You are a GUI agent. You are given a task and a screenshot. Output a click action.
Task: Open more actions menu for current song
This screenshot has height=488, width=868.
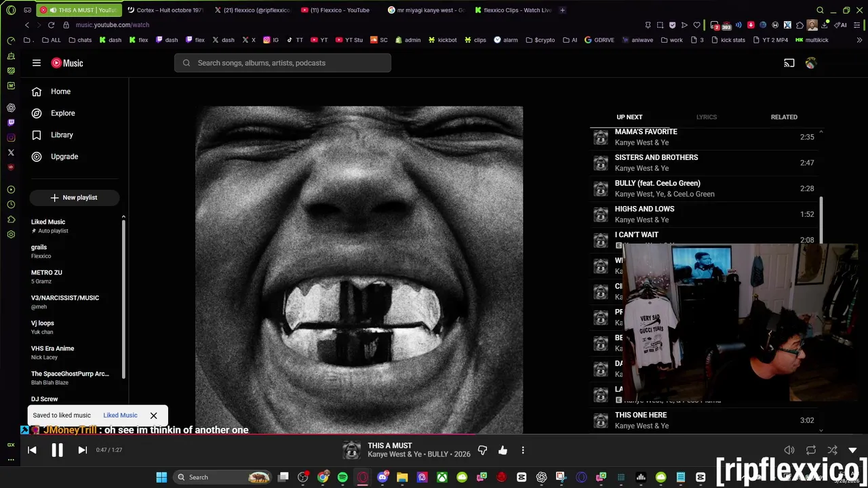[523, 450]
